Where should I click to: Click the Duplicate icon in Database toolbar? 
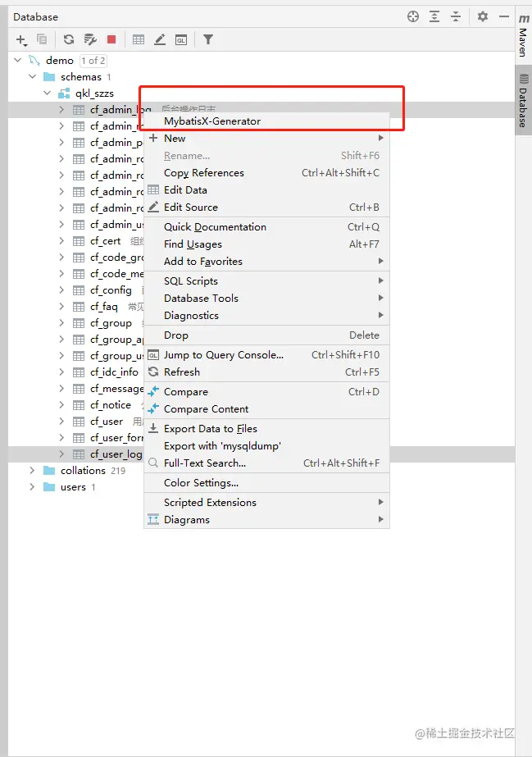click(42, 39)
